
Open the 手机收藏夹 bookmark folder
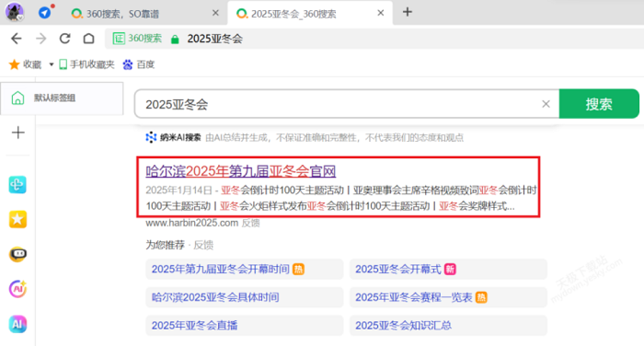[86, 64]
